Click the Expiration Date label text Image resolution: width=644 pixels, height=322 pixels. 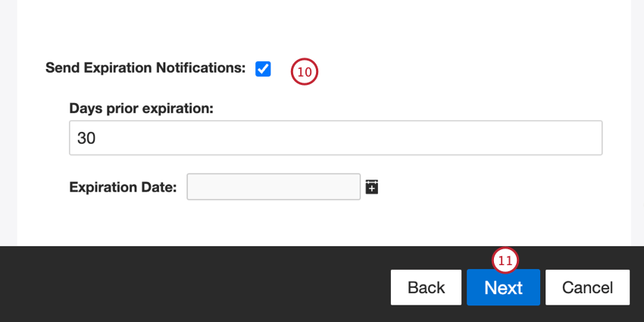click(x=123, y=187)
